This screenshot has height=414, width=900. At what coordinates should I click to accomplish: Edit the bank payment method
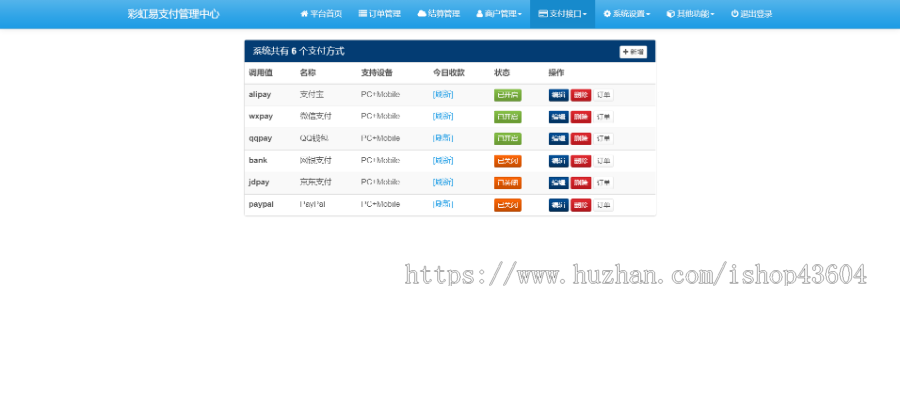point(558,161)
